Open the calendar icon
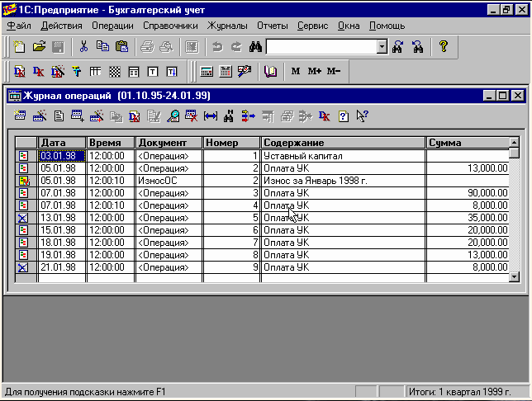 pyautogui.click(x=226, y=72)
